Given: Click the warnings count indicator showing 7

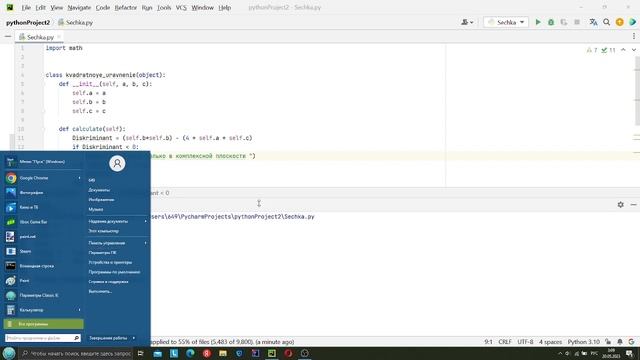Looking at the screenshot, I should (592, 50).
